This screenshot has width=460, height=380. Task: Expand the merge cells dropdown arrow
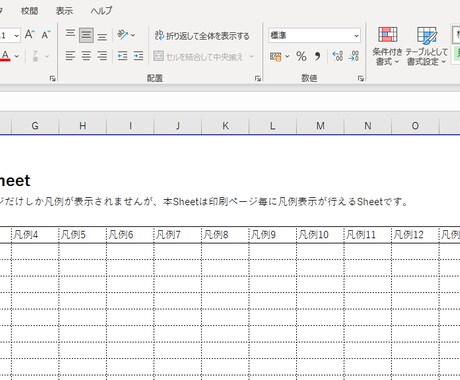252,57
